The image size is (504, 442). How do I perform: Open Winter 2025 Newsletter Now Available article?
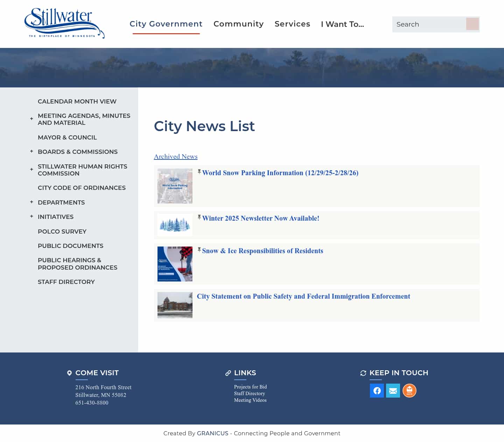261,218
